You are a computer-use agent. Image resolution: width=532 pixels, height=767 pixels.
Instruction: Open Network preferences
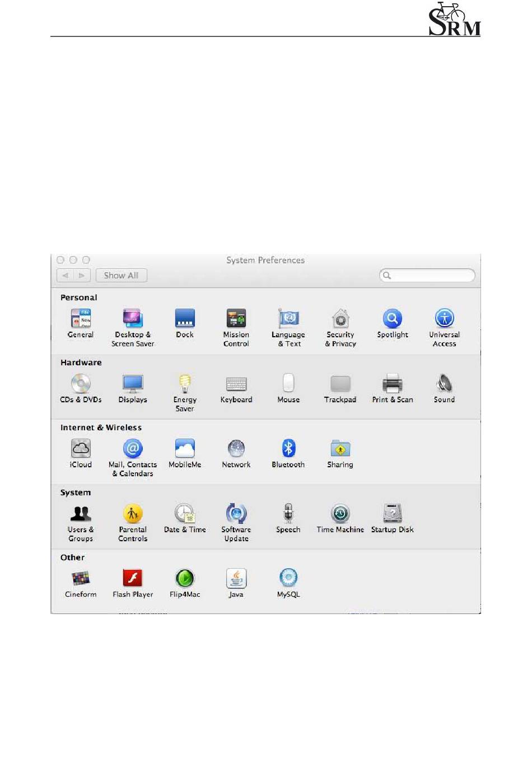236,453
